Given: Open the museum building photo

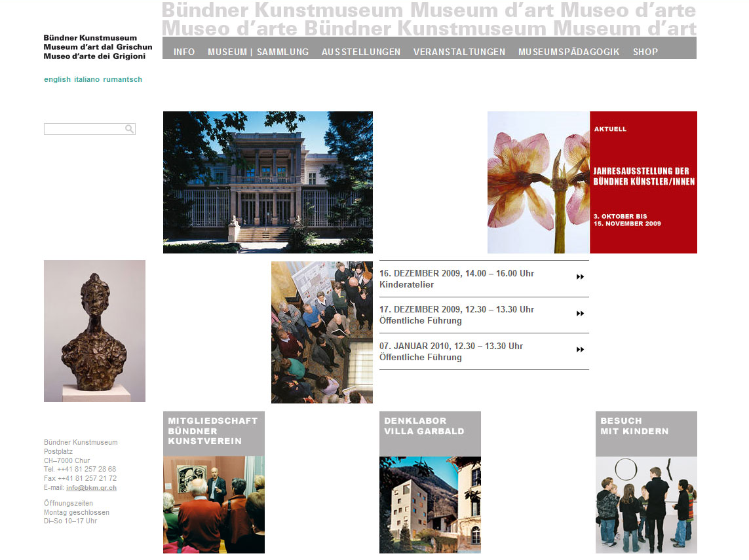Looking at the screenshot, I should pos(267,182).
